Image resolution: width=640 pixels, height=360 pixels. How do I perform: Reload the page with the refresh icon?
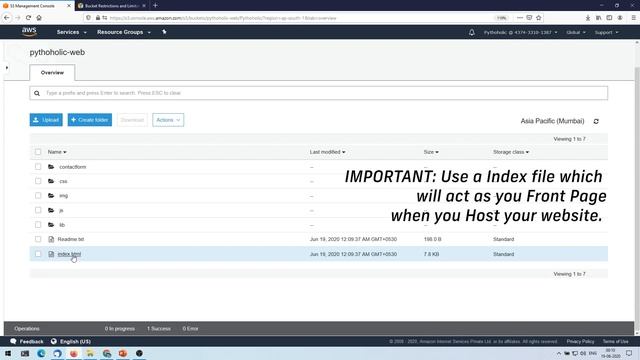(x=28, y=18)
